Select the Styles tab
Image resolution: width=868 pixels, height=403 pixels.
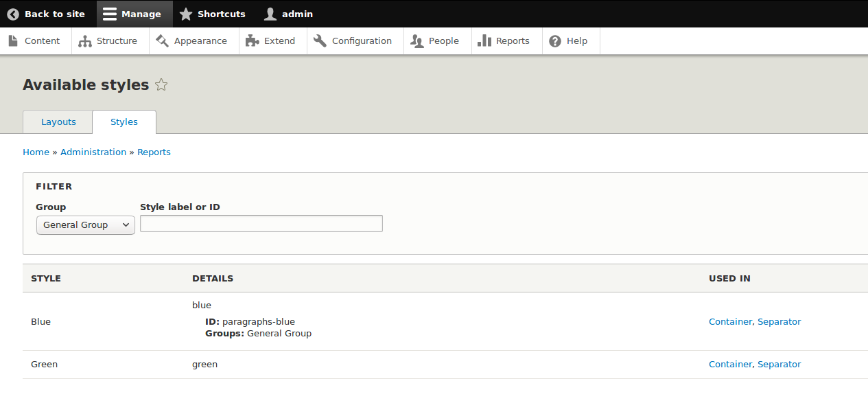(x=124, y=122)
